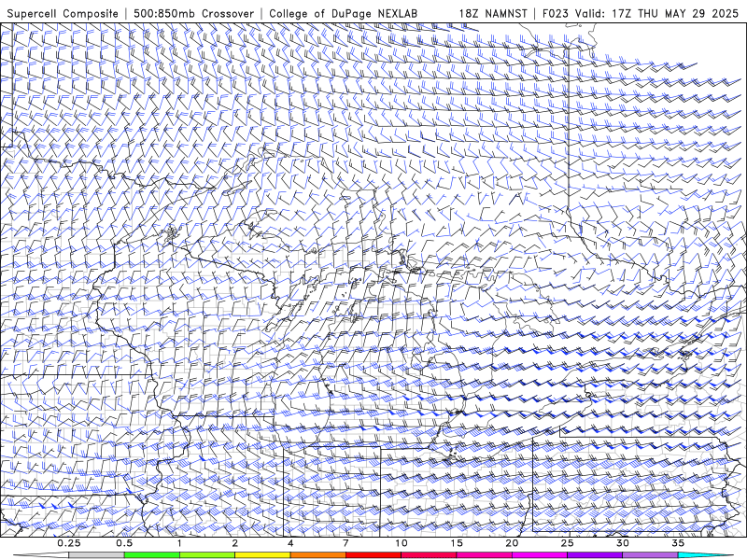Select the hot pink 15–20 legend segment

[484, 555]
